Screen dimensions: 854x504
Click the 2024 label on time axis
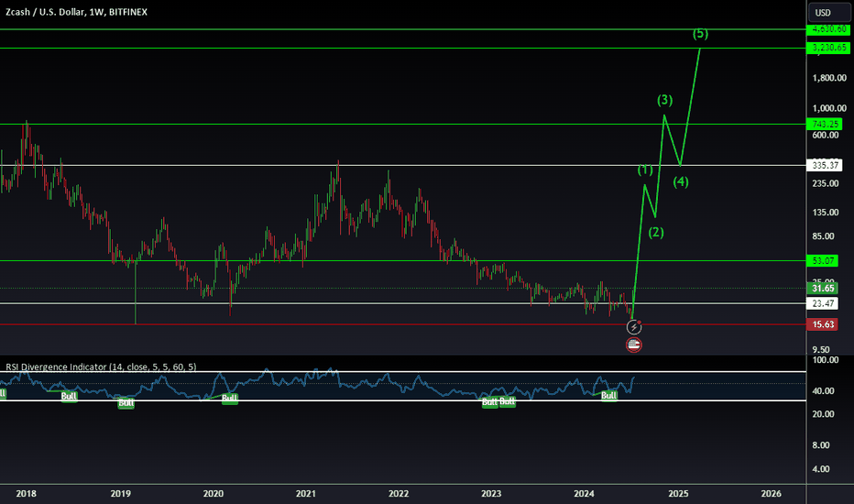(x=584, y=494)
